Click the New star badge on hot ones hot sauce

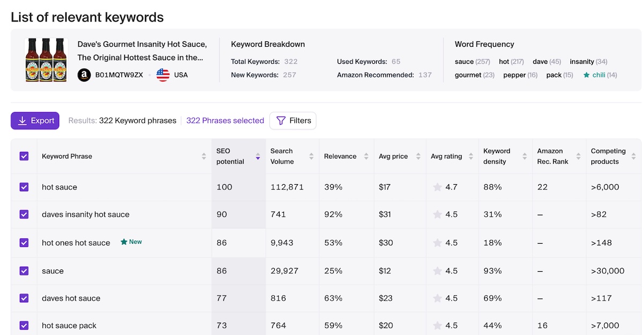point(124,242)
